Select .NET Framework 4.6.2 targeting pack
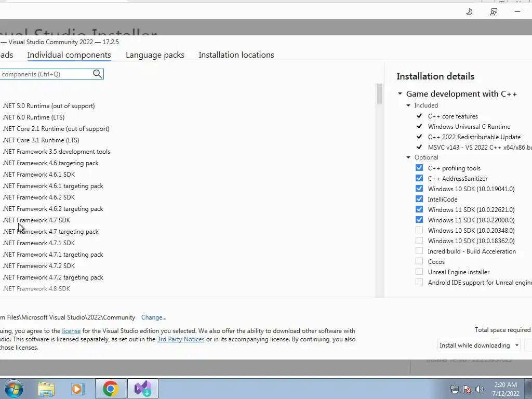This screenshot has width=532, height=399. pyautogui.click(x=53, y=209)
